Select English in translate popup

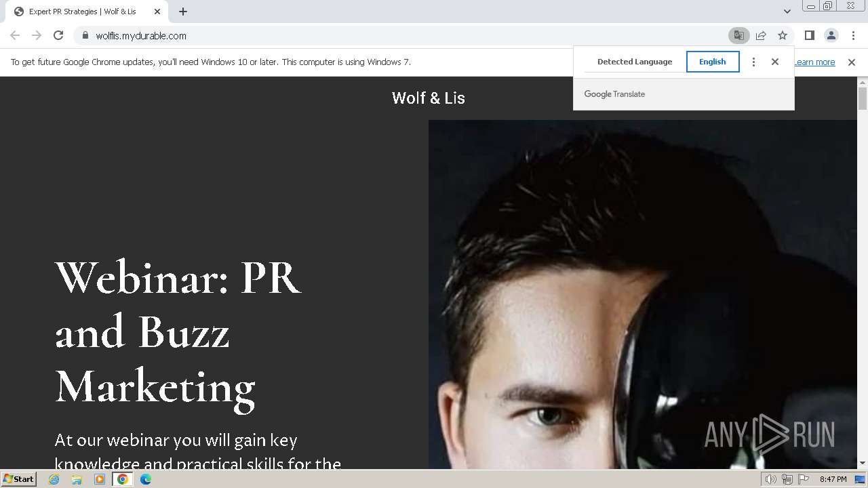(713, 62)
